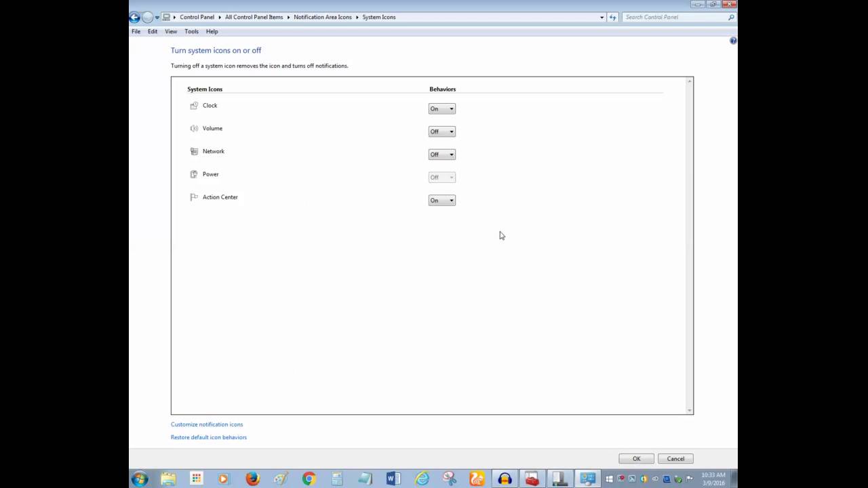Click the Help question mark icon

tap(732, 41)
